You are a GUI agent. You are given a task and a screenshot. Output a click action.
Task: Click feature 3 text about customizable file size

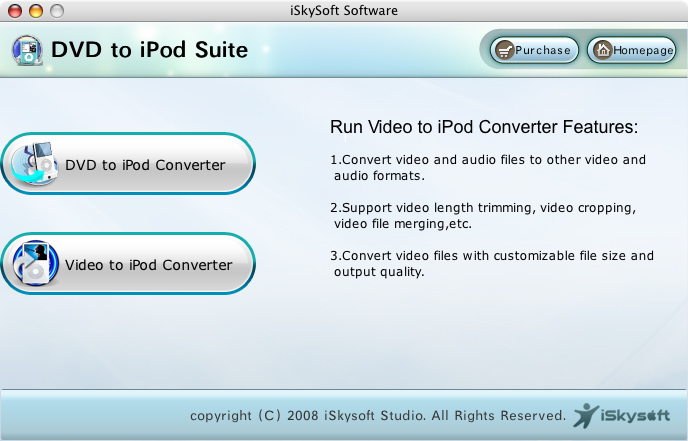click(x=492, y=263)
